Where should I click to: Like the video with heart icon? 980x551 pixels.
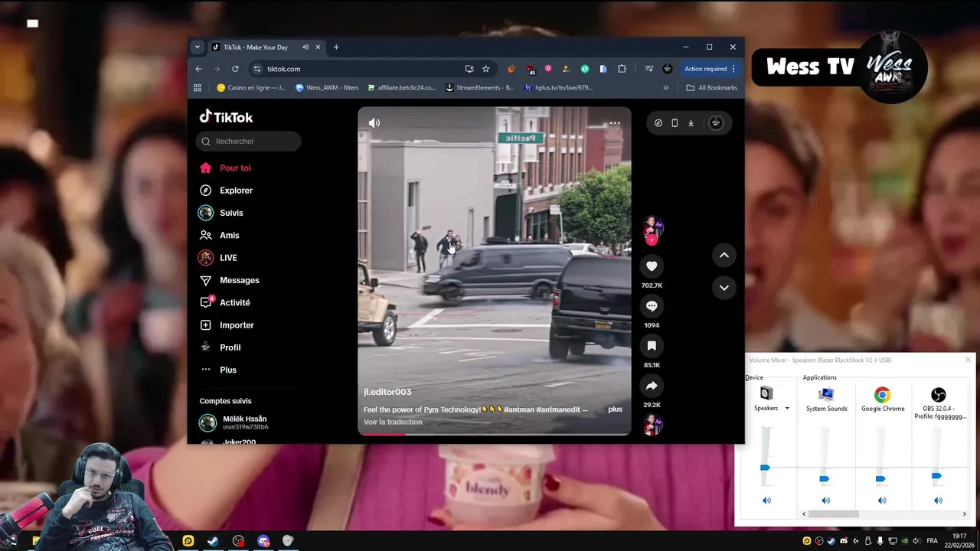[652, 266]
